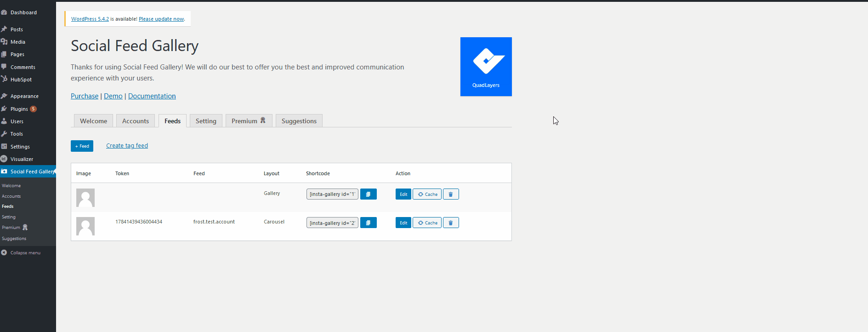Open the Create tag feed link
This screenshot has height=332, width=868.
127,146
